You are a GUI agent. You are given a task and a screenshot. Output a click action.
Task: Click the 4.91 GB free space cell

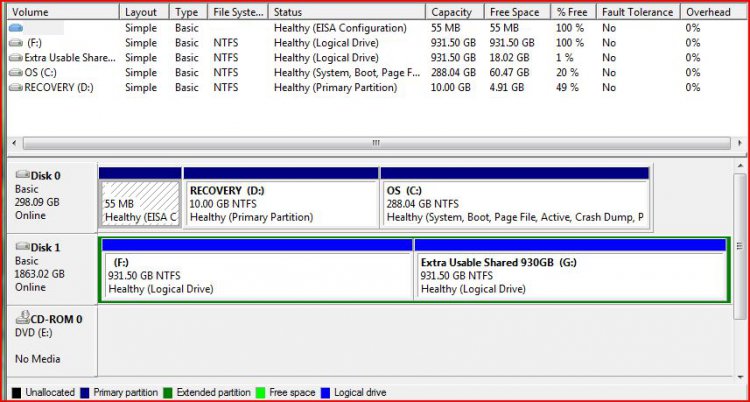tap(507, 88)
